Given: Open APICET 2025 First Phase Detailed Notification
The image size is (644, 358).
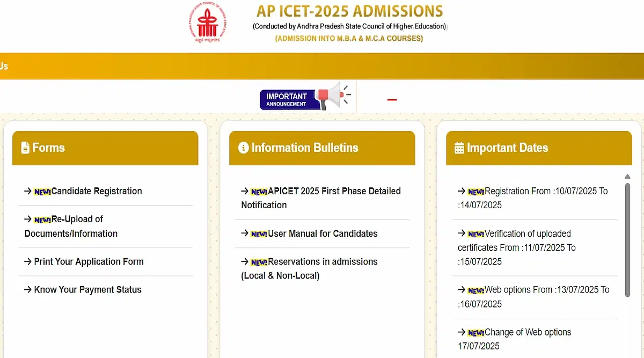Looking at the screenshot, I should 321,198.
